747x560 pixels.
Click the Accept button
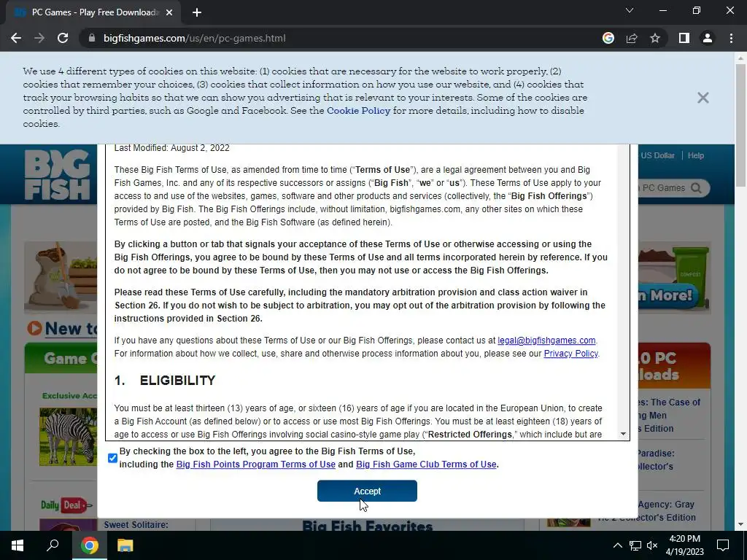click(368, 491)
